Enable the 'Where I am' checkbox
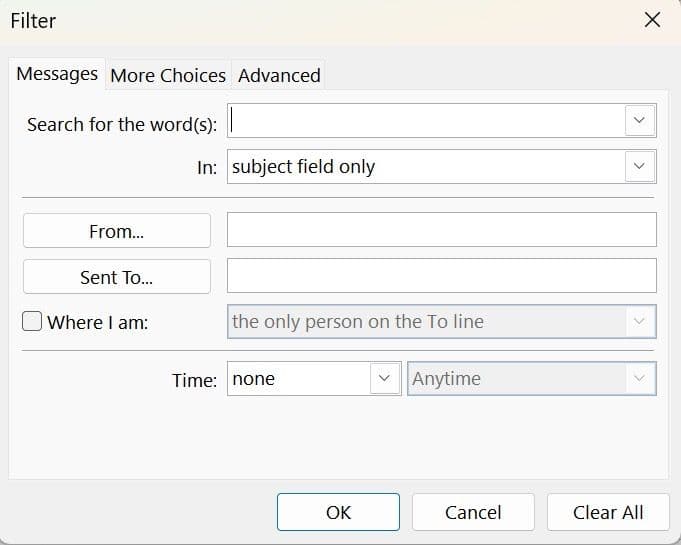This screenshot has height=545, width=681. pyautogui.click(x=33, y=322)
